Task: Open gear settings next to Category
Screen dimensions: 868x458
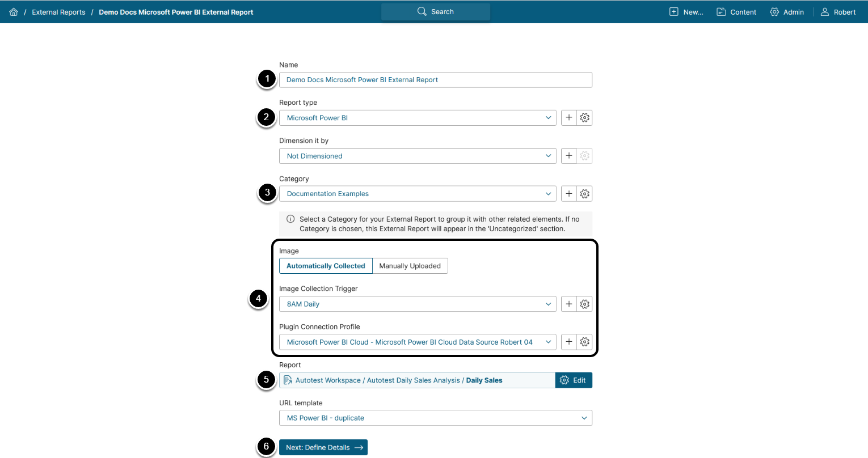Action: pyautogui.click(x=585, y=194)
